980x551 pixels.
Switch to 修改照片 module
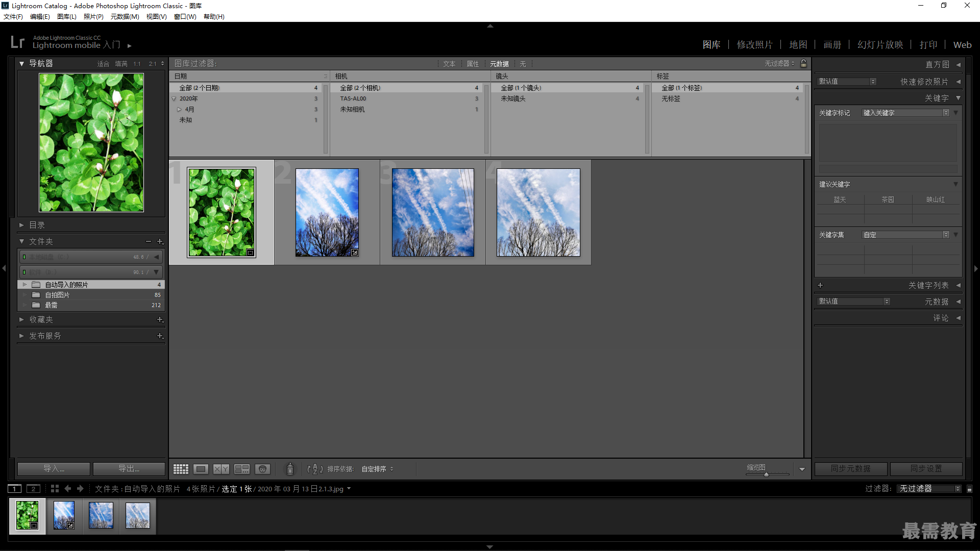pyautogui.click(x=754, y=45)
